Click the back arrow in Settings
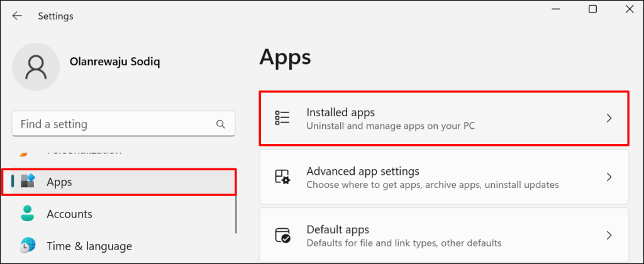 pyautogui.click(x=17, y=16)
